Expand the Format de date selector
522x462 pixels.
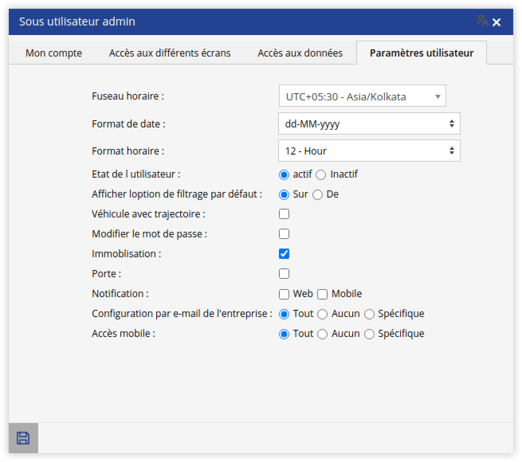[369, 124]
